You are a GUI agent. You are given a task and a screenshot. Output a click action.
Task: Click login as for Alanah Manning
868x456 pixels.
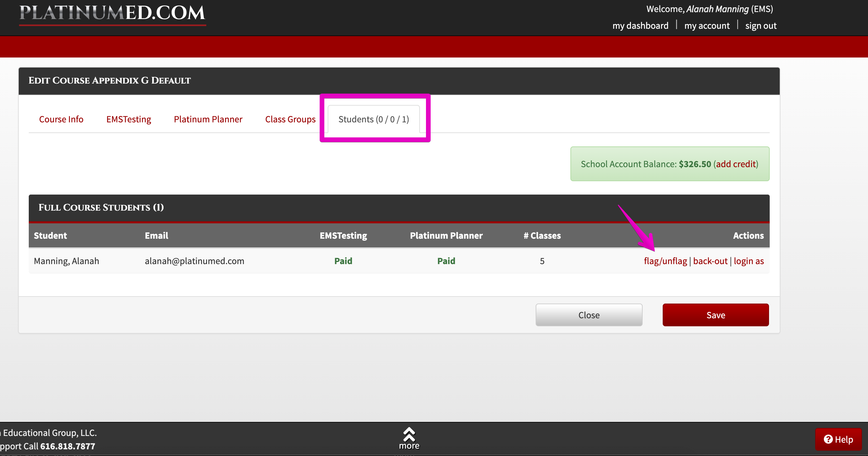pyautogui.click(x=748, y=261)
